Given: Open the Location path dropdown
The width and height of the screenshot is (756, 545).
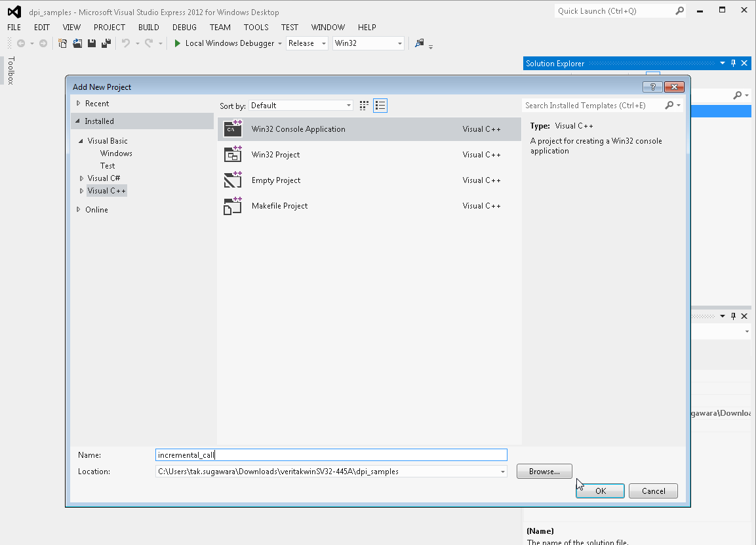Looking at the screenshot, I should coord(502,472).
